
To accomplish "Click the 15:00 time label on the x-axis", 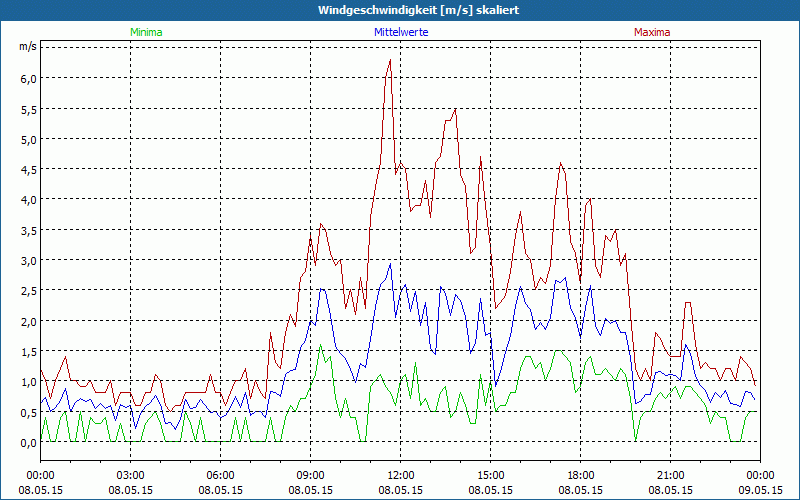I will (490, 476).
